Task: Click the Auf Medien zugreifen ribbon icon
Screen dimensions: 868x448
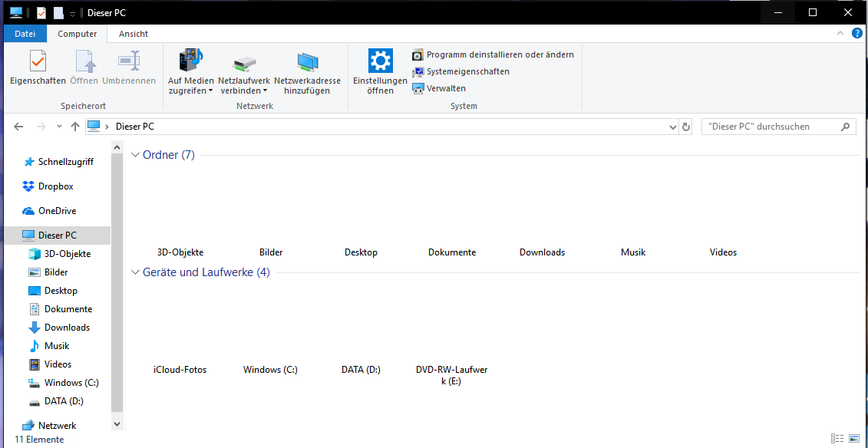Action: click(x=191, y=60)
